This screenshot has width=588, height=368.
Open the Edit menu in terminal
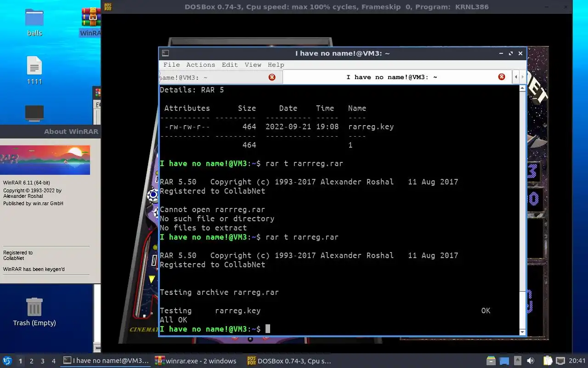(230, 65)
